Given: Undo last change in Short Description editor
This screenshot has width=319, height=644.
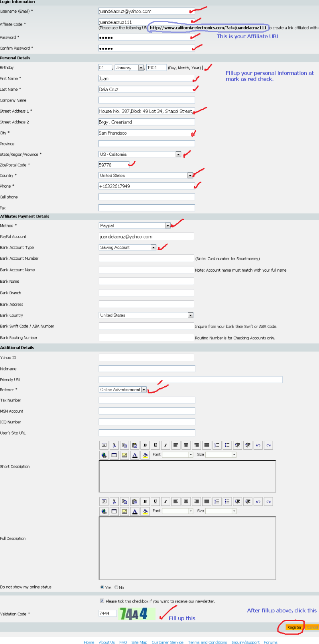Looking at the screenshot, I should [258, 445].
